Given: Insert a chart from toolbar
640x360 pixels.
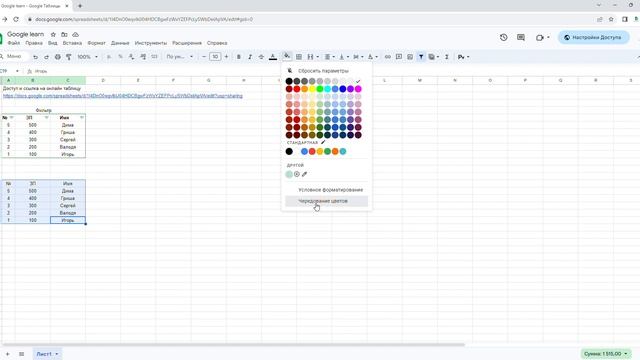Looking at the screenshot, I should click(x=410, y=57).
